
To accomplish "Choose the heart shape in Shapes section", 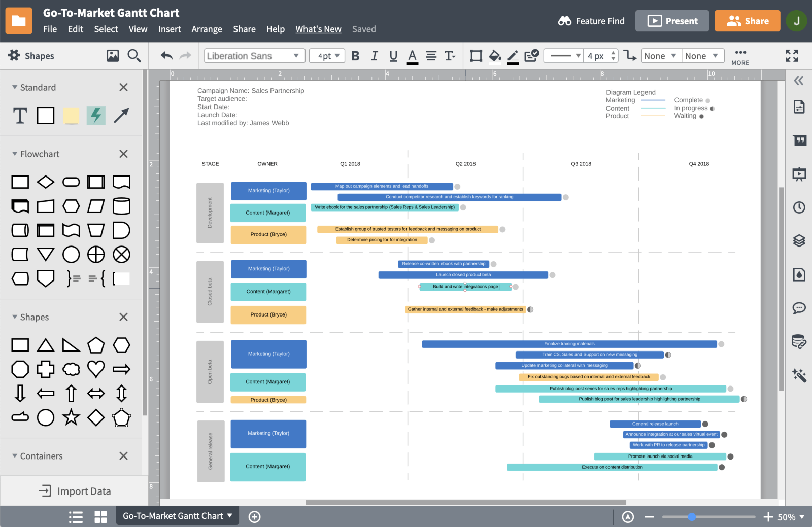I will click(x=96, y=369).
